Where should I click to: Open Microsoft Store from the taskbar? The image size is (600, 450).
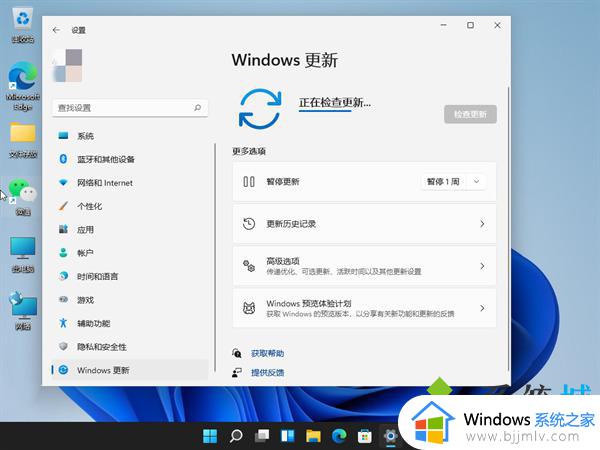click(365, 435)
